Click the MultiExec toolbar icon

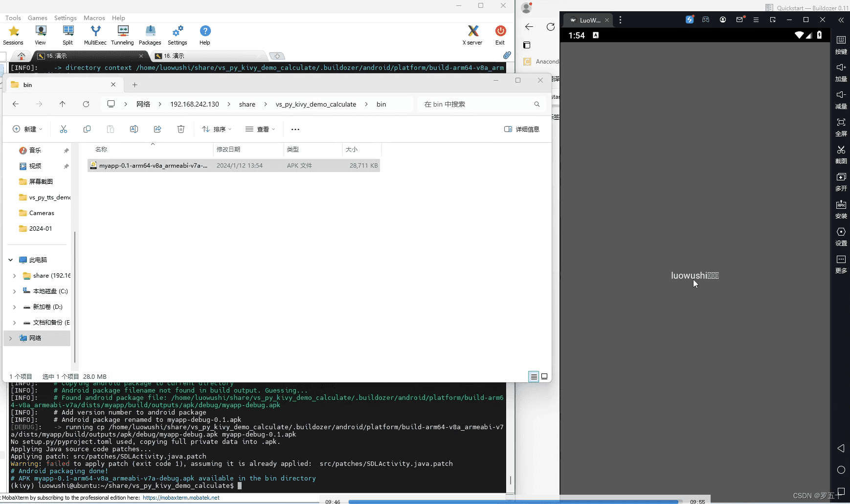click(95, 35)
